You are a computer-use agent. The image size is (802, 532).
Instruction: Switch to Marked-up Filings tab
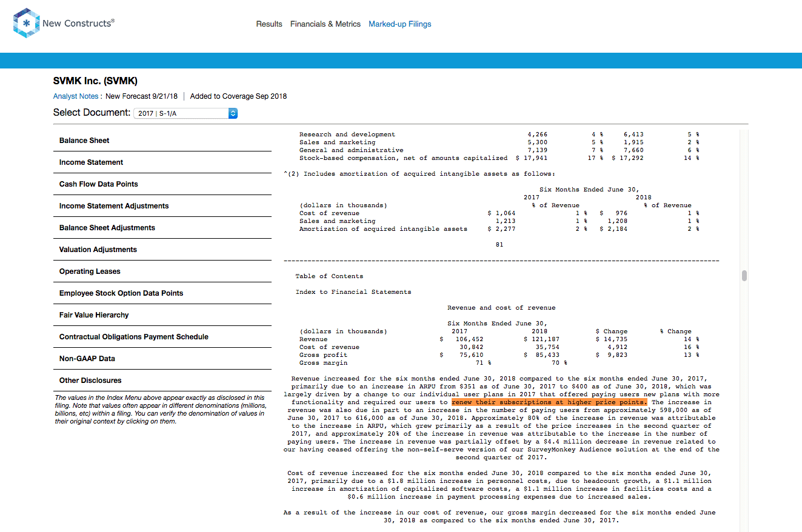(400, 24)
